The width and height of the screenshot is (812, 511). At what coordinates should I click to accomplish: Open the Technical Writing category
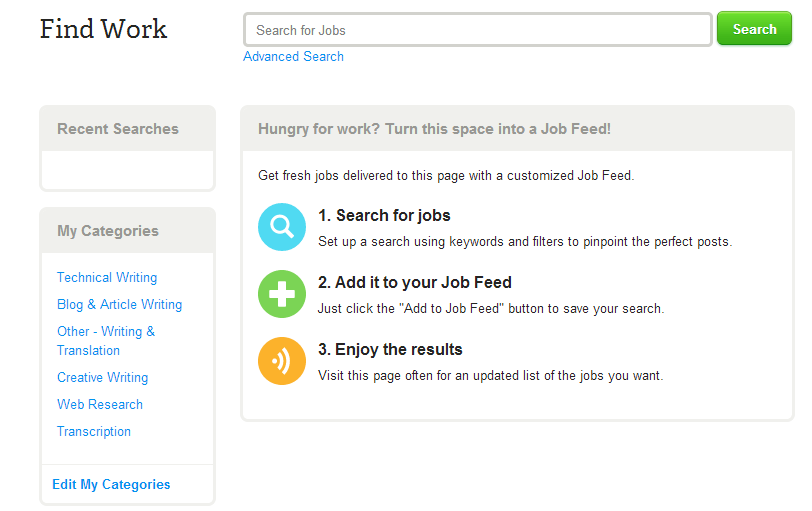107,278
